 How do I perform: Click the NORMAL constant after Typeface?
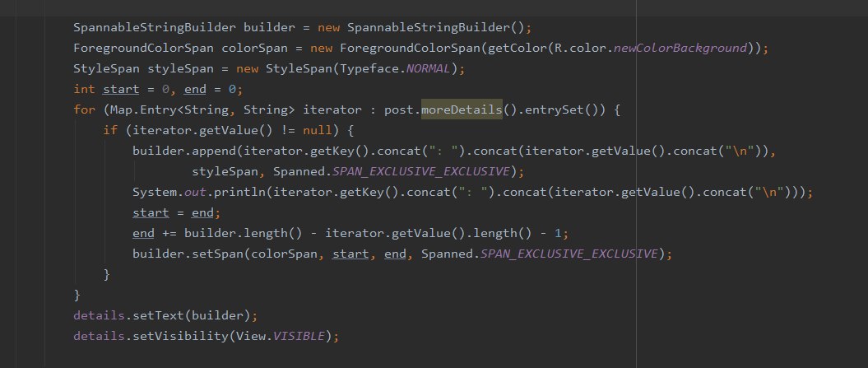429,68
